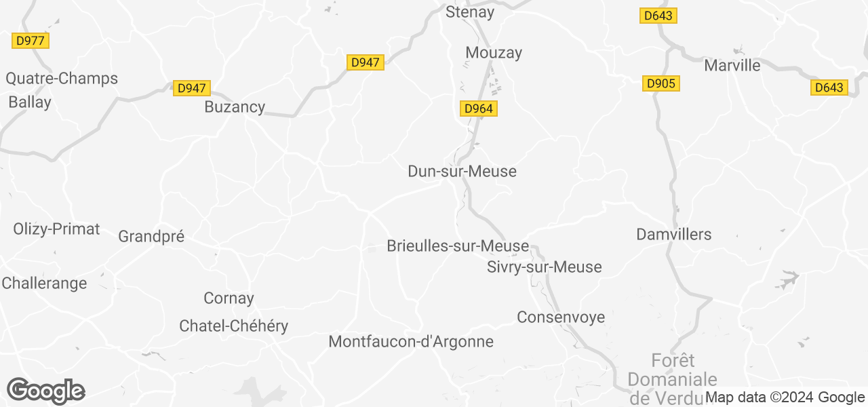Viewport: 868px width, 407px height.
Task: Select the Sivry-sur-Meuse label
Action: [x=545, y=267]
